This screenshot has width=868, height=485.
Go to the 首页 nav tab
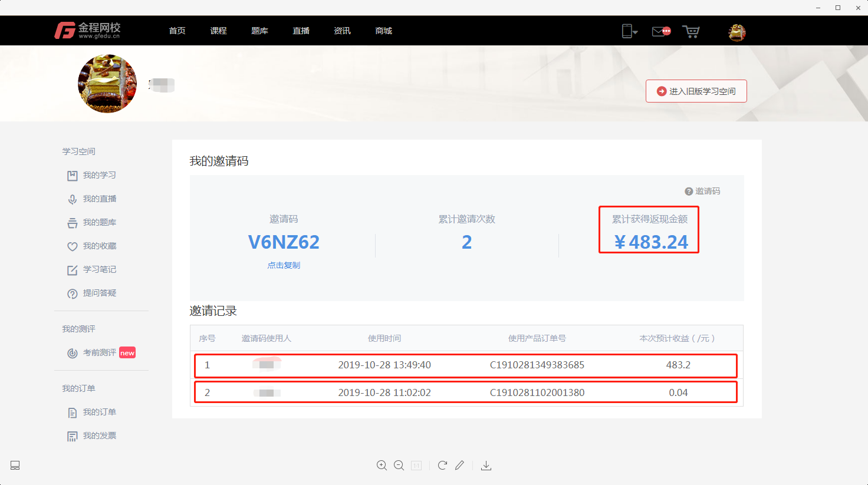(x=177, y=31)
